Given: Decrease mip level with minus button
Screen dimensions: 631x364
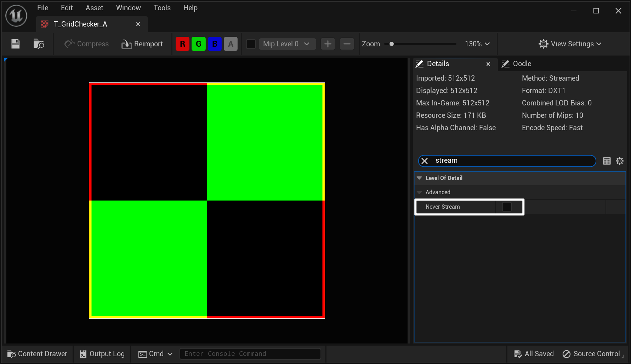Looking at the screenshot, I should click(347, 44).
